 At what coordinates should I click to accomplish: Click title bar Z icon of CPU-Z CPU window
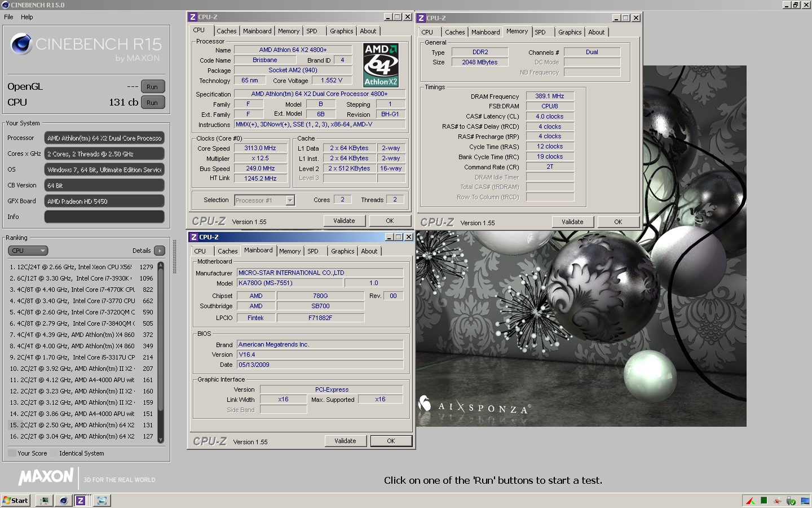click(193, 17)
